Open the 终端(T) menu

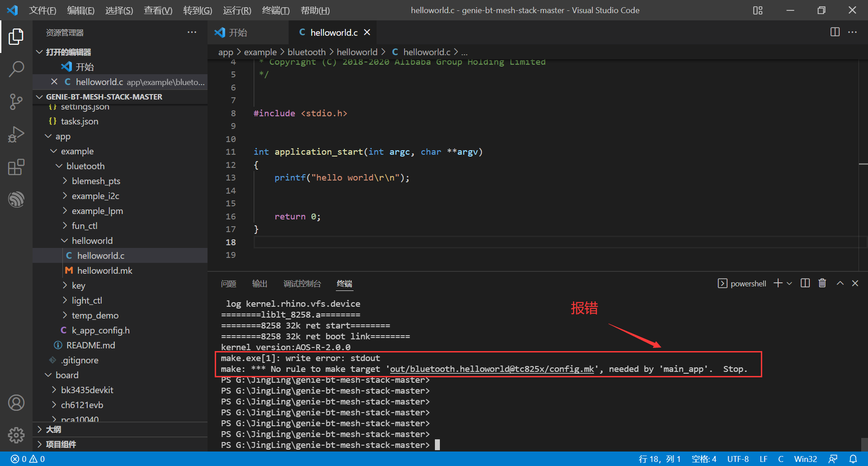click(276, 10)
